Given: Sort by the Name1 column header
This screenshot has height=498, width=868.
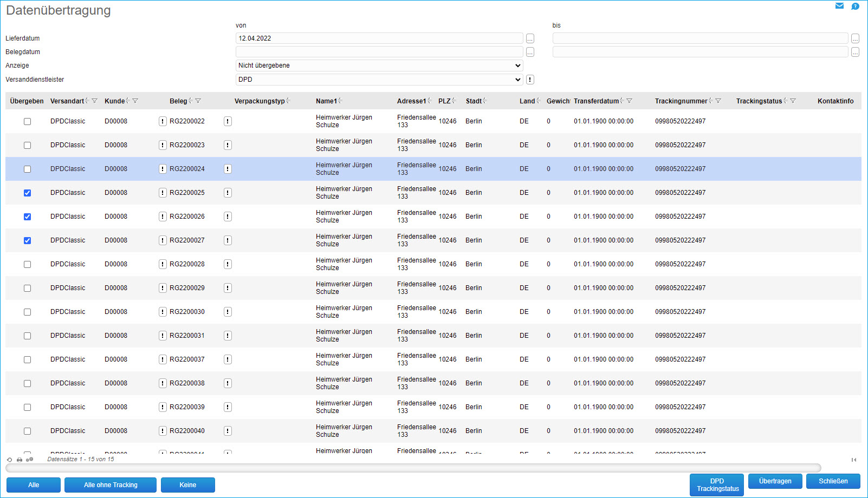Looking at the screenshot, I should pos(326,101).
